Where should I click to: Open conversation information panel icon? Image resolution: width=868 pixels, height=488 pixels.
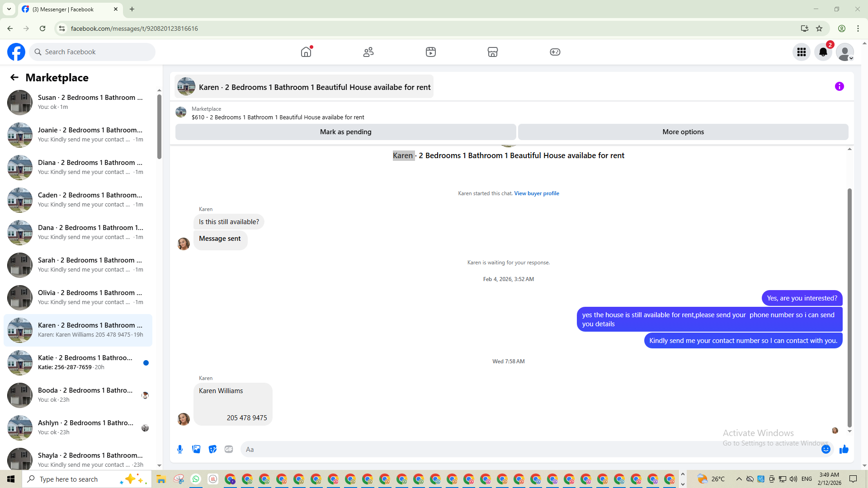(840, 86)
